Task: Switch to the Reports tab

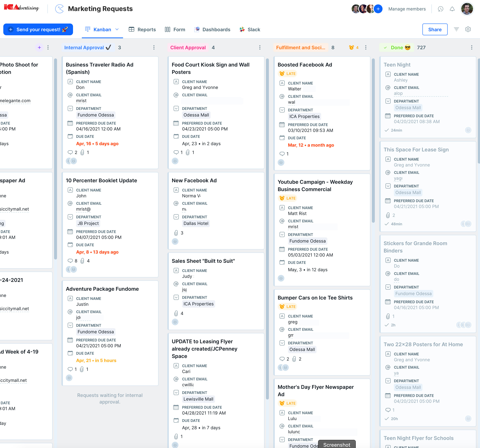Action: click(142, 29)
